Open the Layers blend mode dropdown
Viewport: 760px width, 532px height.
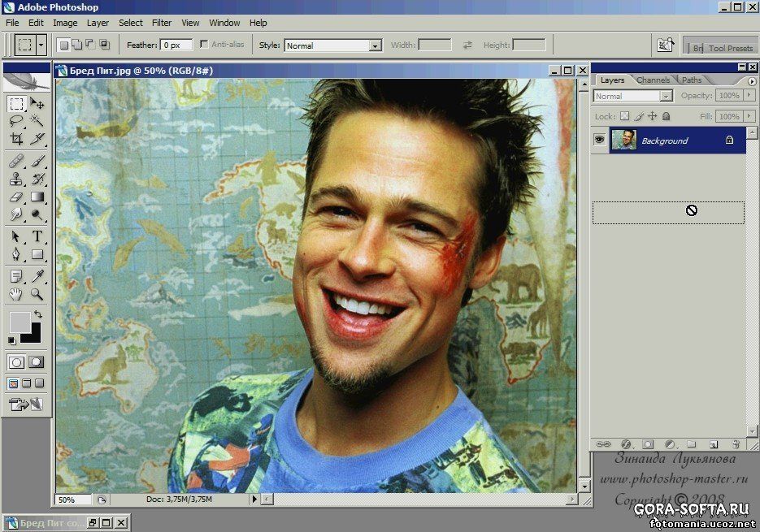pyautogui.click(x=632, y=96)
